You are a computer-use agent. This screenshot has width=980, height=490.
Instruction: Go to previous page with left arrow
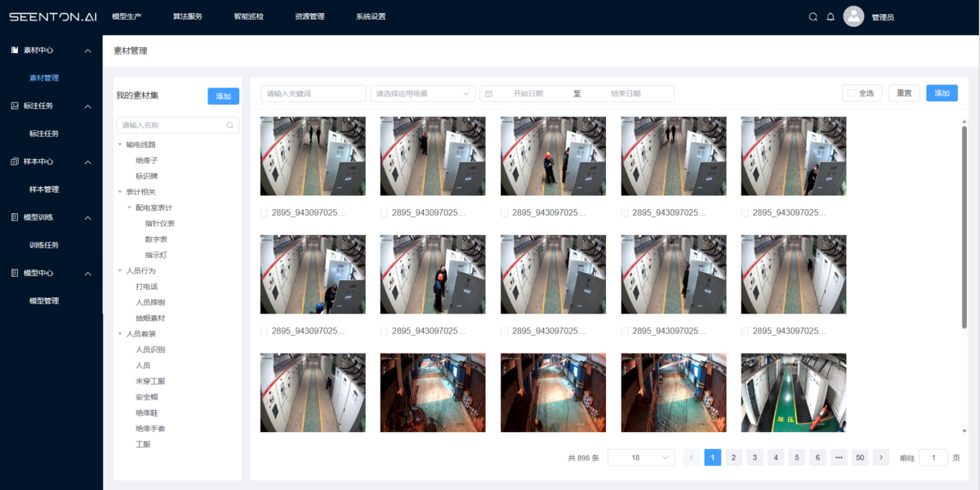click(692, 457)
